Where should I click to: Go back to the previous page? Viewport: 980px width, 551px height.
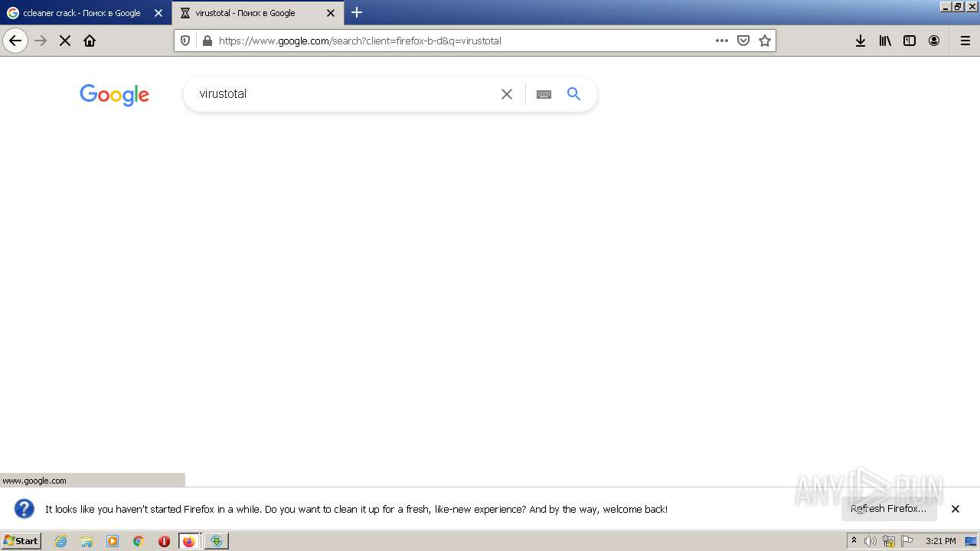point(15,41)
